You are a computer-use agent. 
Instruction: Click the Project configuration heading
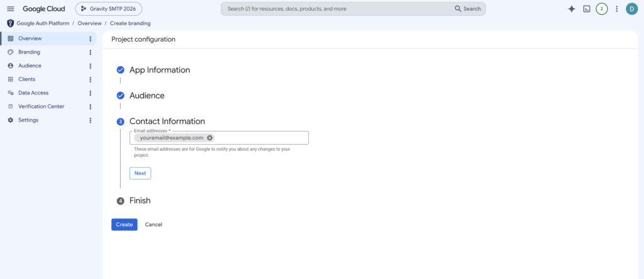coord(143,40)
